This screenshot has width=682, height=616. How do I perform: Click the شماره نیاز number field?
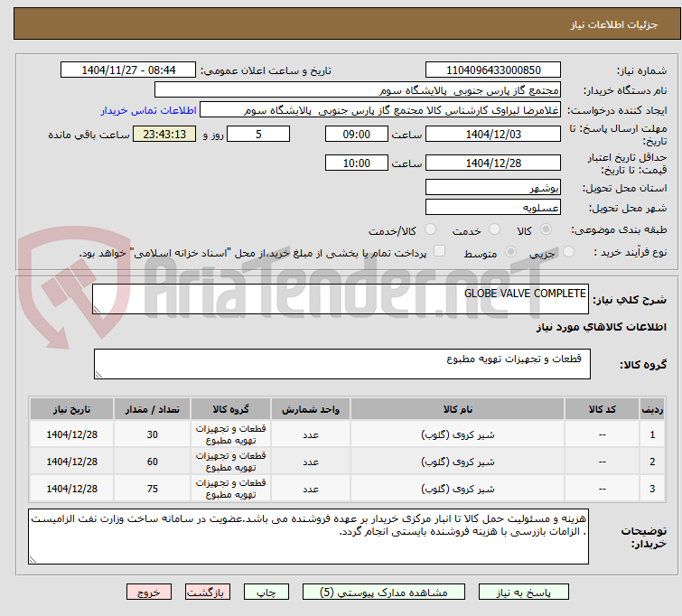[493, 70]
